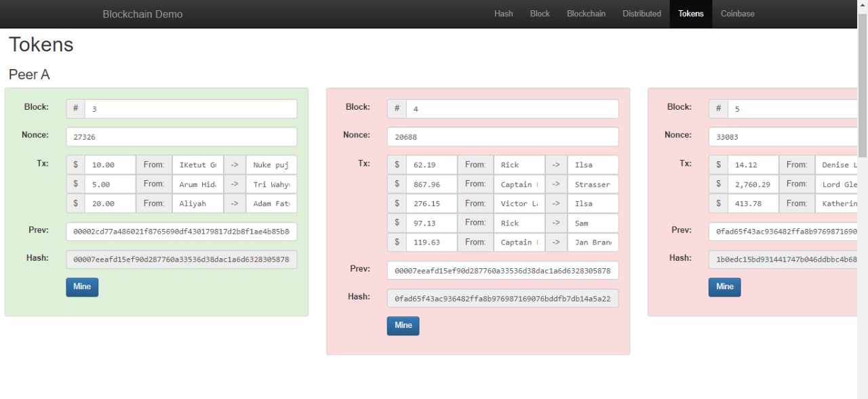Click nonce field with 33083
The height and width of the screenshot is (399, 868).
[783, 137]
